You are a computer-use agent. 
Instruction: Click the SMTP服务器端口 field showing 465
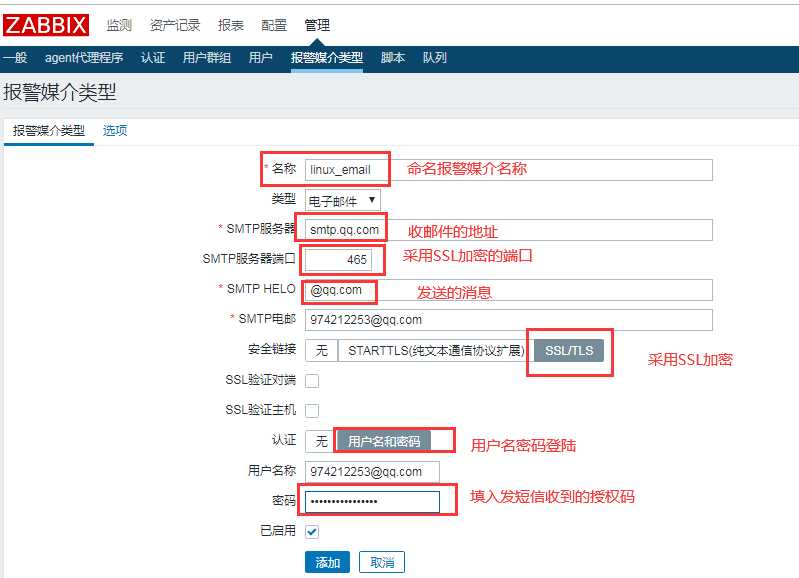tap(338, 260)
